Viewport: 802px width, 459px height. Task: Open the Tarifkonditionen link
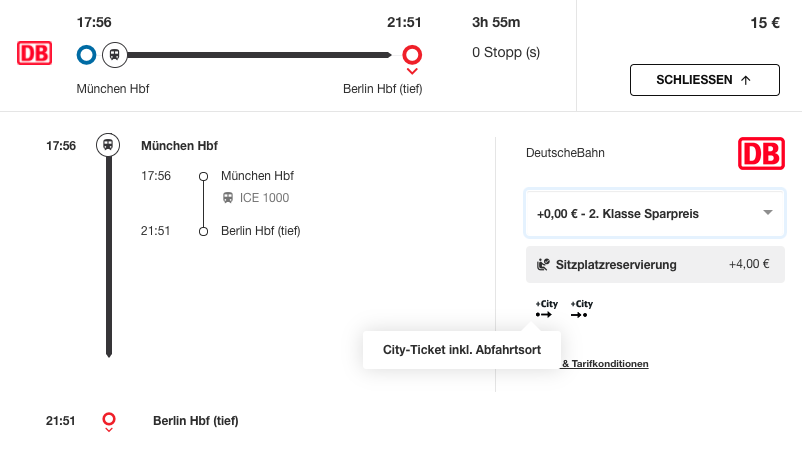click(x=604, y=364)
